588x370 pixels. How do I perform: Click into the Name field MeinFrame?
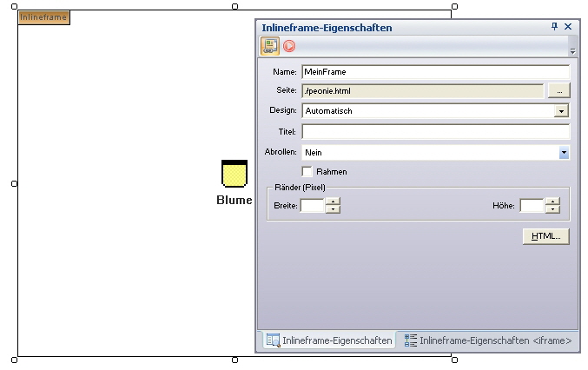click(434, 71)
